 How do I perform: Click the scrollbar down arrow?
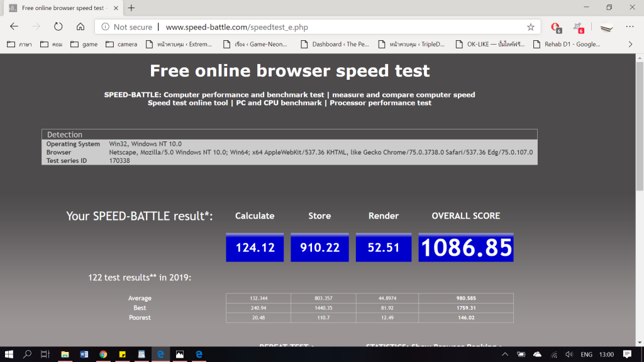640,343
